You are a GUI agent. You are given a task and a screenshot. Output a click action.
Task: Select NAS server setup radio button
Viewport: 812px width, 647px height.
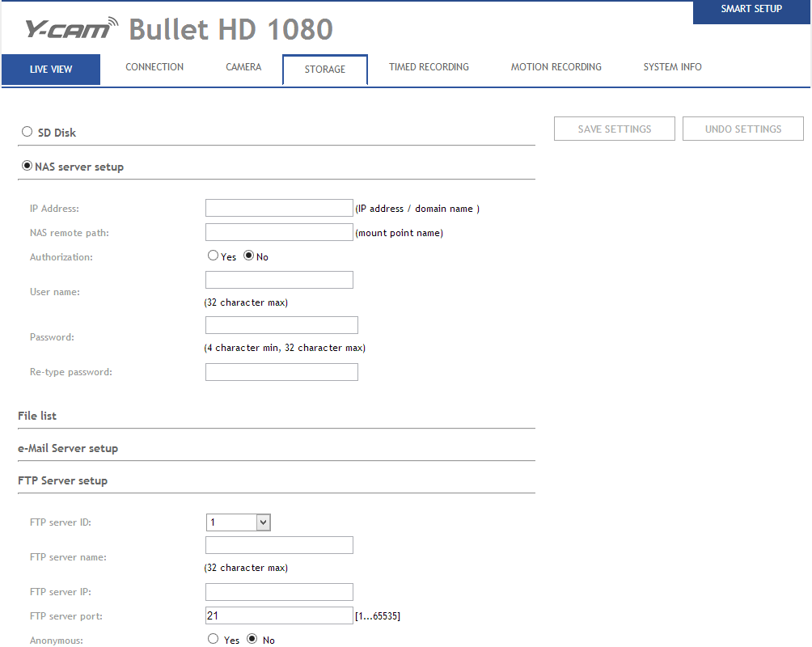coord(27,167)
